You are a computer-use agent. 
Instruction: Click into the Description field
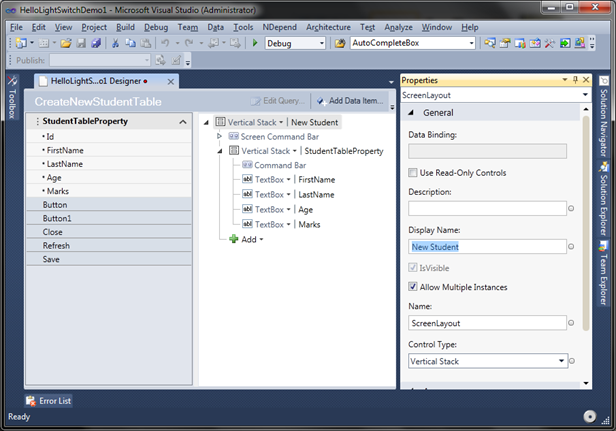pyautogui.click(x=487, y=208)
